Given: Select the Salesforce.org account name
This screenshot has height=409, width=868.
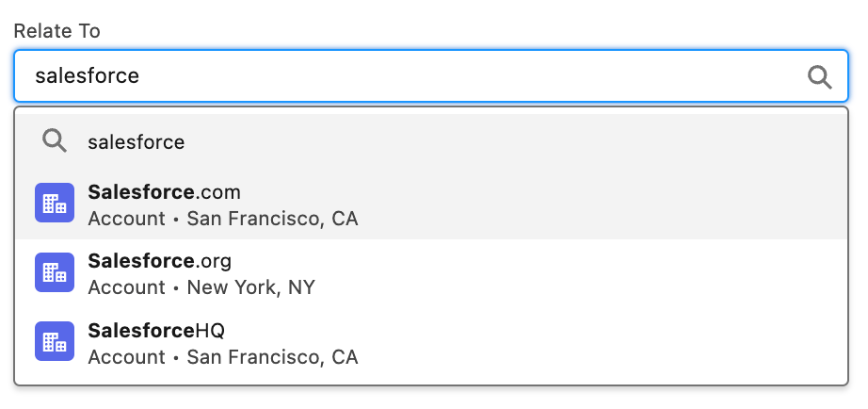Looking at the screenshot, I should point(160,261).
